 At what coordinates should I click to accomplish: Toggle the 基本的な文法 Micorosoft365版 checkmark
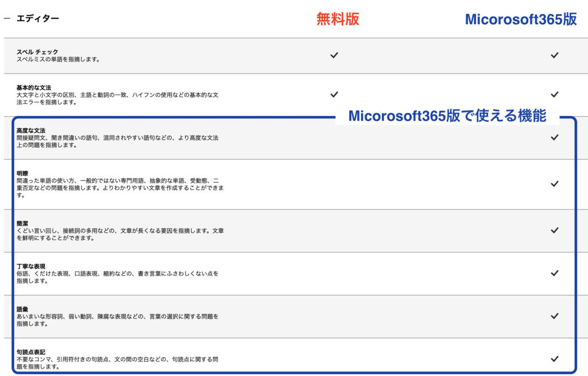(x=555, y=94)
